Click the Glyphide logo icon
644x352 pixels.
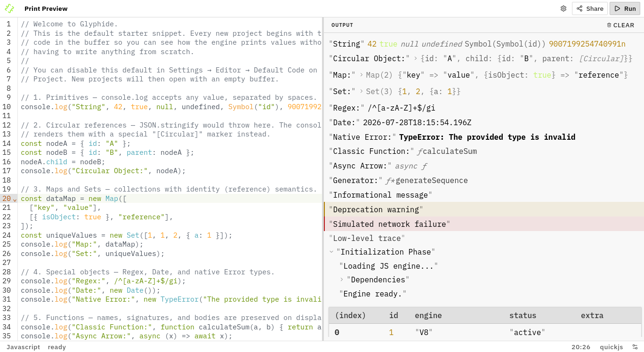pyautogui.click(x=9, y=8)
